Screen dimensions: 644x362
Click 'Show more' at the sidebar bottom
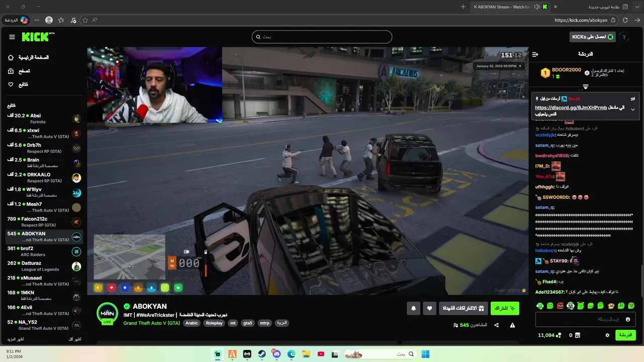click(x=15, y=339)
